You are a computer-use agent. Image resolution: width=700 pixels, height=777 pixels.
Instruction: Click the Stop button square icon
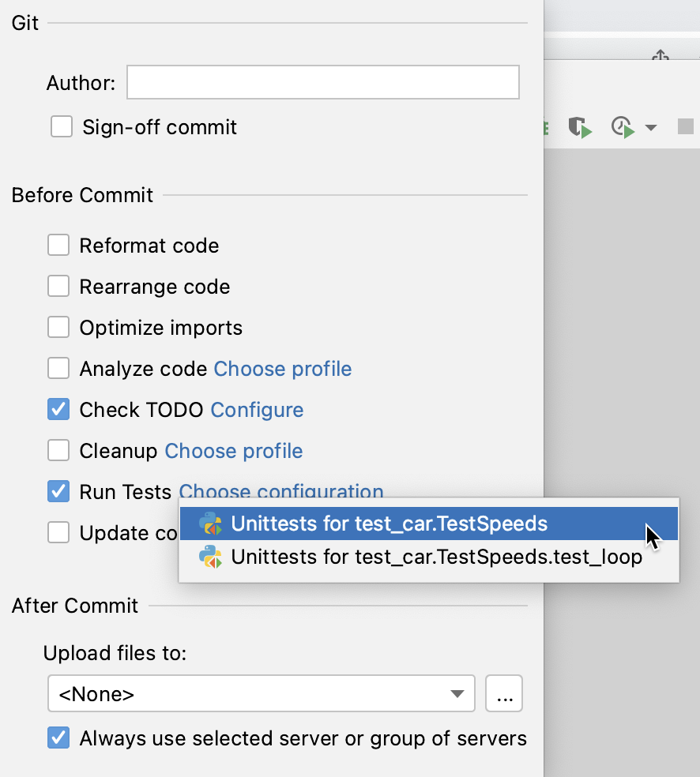pos(684,126)
